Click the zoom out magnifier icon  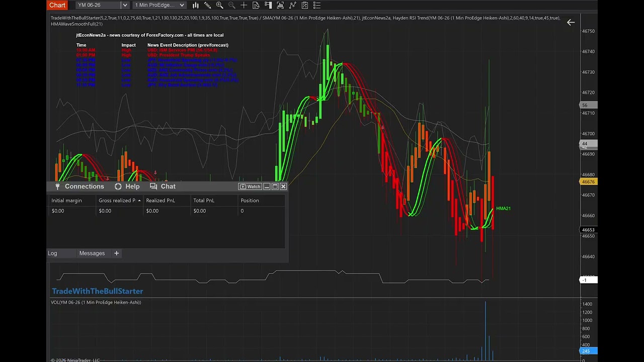(x=232, y=5)
